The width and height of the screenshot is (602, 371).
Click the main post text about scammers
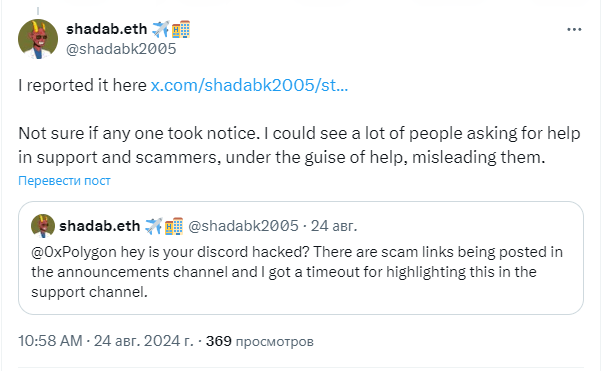tap(299, 145)
